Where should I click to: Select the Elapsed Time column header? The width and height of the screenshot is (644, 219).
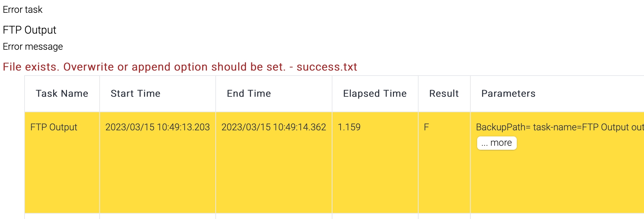point(374,93)
